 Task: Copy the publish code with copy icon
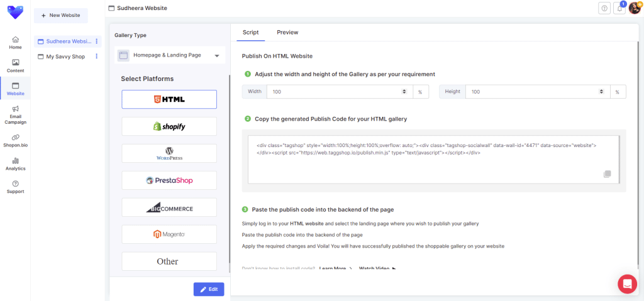[x=607, y=174]
